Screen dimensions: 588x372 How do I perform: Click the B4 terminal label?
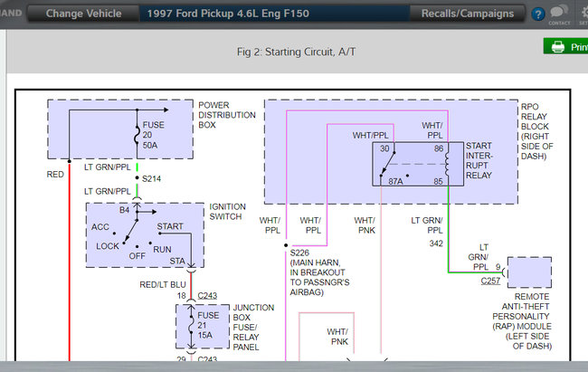[124, 210]
